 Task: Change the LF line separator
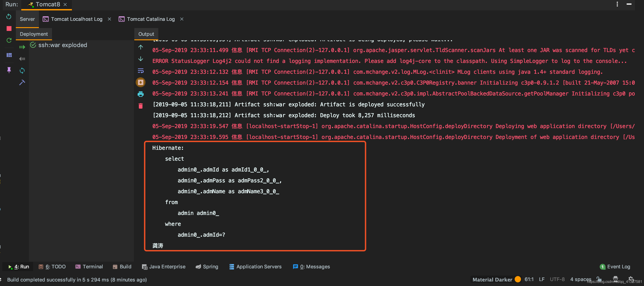pos(542,279)
